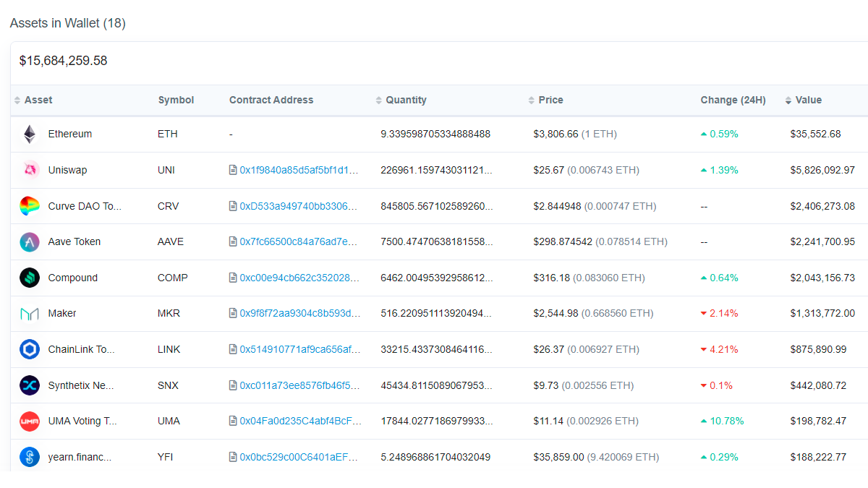The image size is (868, 488).
Task: Click the contract document icon in YFI row
Action: (233, 457)
